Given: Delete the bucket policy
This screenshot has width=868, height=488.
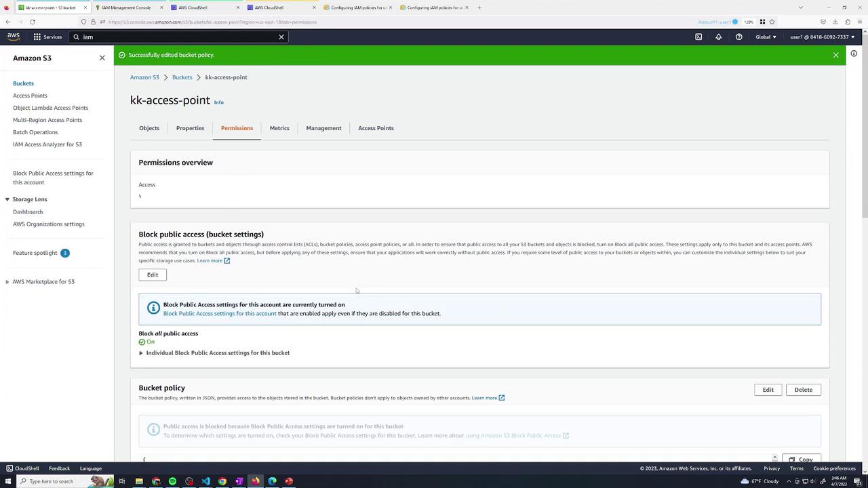Looking at the screenshot, I should 804,390.
